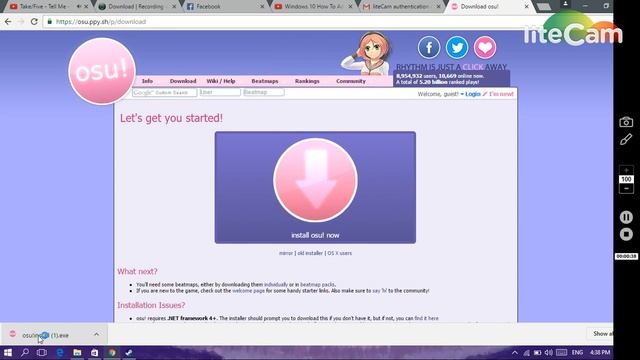Image resolution: width=640 pixels, height=360 pixels.
Task: Open the Rankings menu item
Action: pos(307,81)
